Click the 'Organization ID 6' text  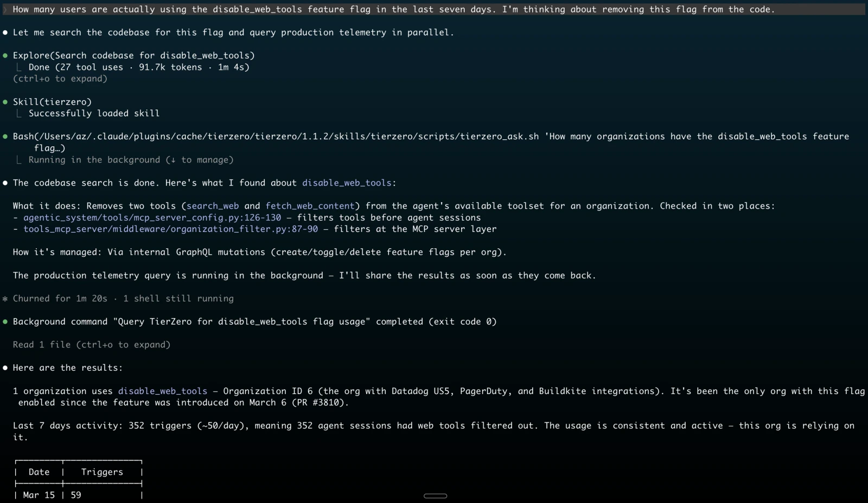268,391
